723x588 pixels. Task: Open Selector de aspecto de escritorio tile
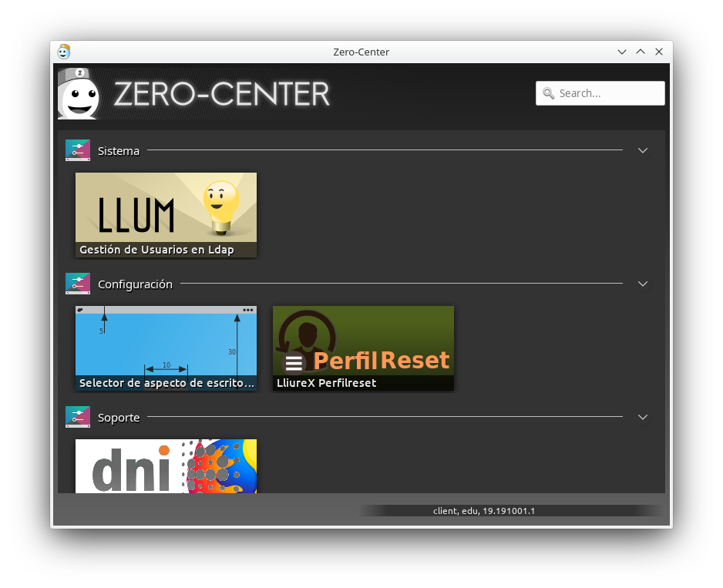166,348
